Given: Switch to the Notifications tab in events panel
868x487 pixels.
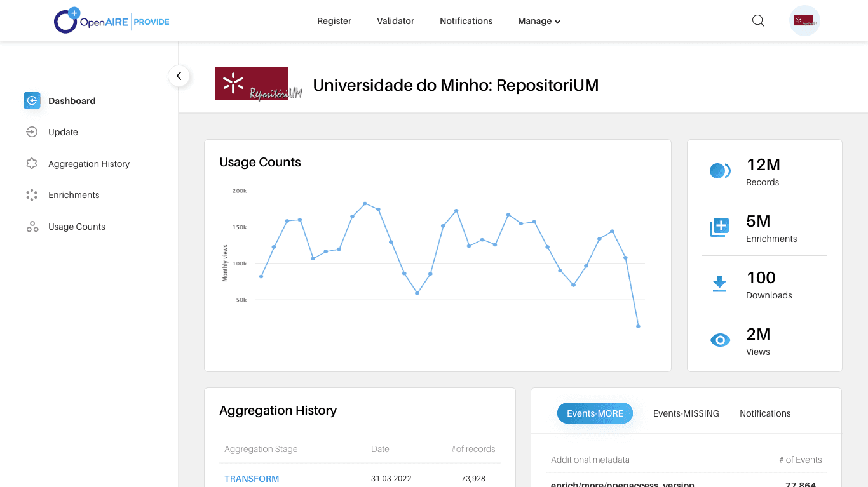Looking at the screenshot, I should tap(765, 413).
